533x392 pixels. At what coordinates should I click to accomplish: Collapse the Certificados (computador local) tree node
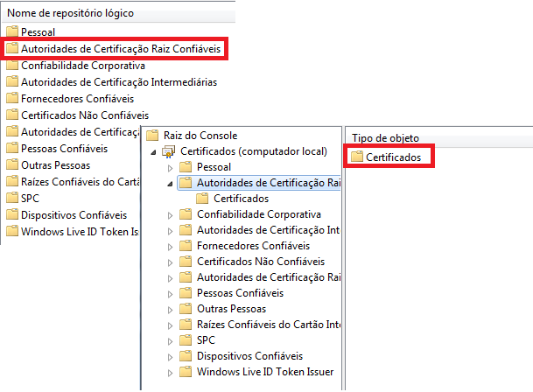(x=155, y=151)
